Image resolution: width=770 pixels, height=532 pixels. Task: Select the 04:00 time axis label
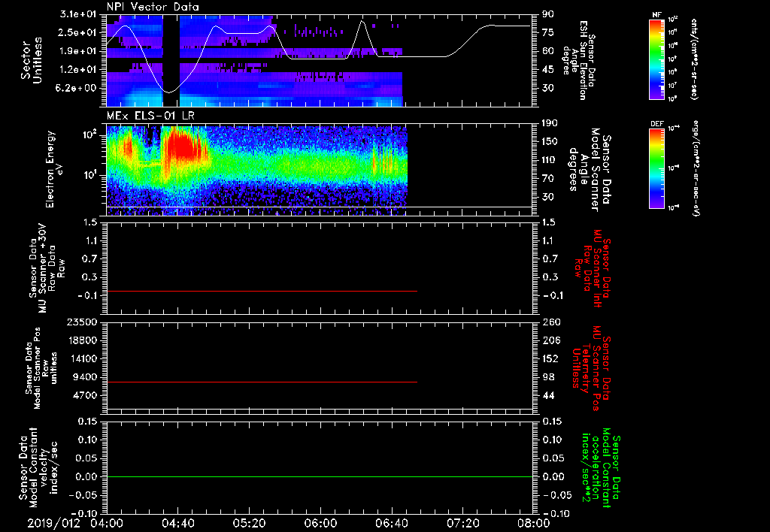pos(107,523)
